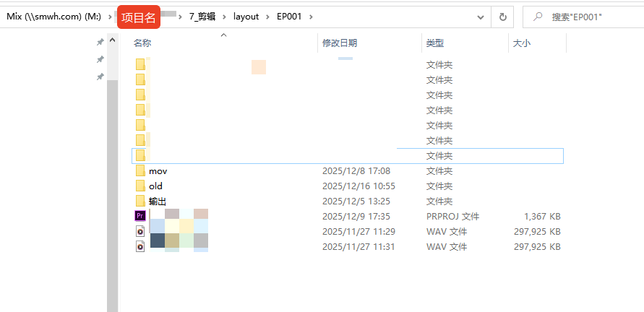The image size is (644, 312).
Task: Expand chevron after Mix (M:) drive
Action: click(110, 17)
